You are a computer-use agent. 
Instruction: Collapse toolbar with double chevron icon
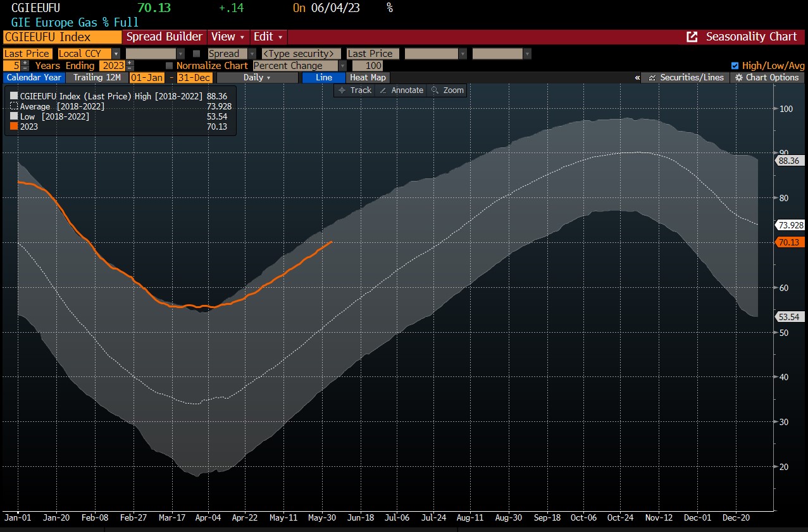(x=637, y=77)
